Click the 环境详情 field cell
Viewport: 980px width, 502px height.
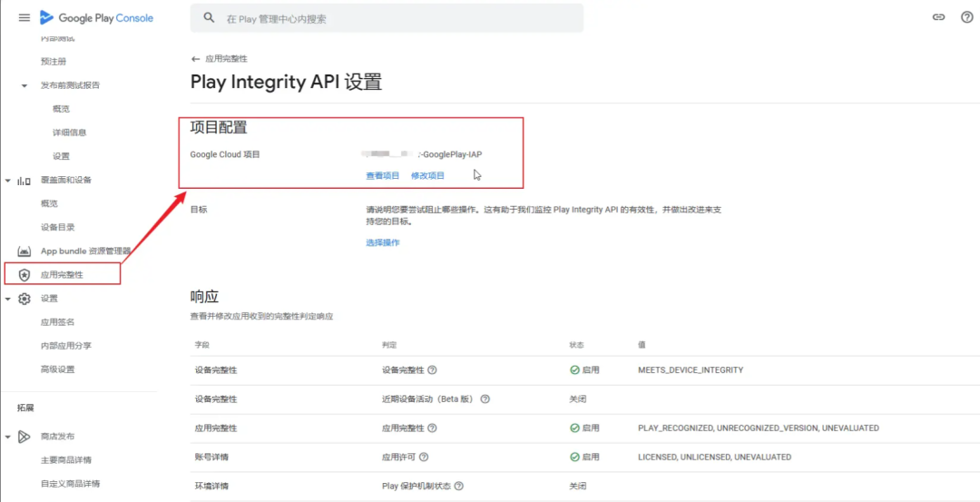211,486
